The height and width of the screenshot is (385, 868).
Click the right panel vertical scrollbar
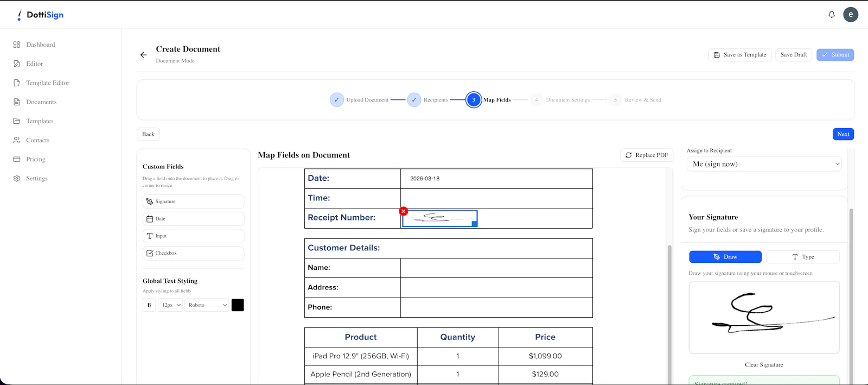[851, 295]
